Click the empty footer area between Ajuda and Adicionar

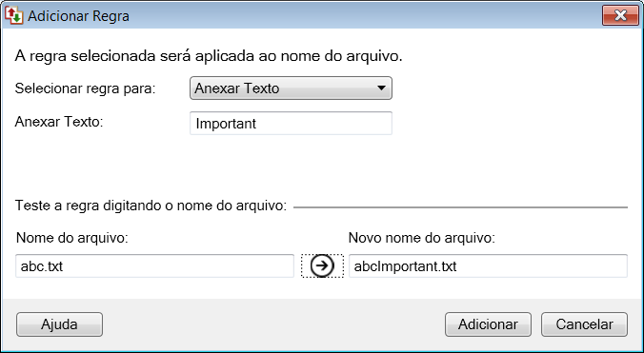coord(273,324)
